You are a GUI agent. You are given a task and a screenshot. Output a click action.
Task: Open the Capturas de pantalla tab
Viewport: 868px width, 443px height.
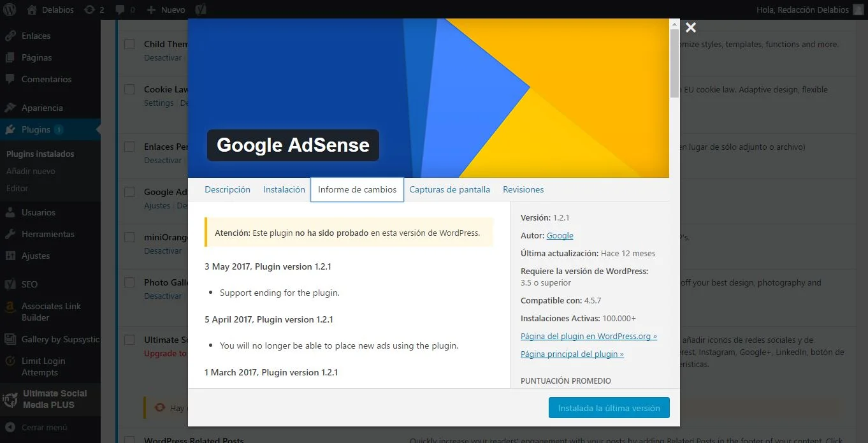point(449,189)
